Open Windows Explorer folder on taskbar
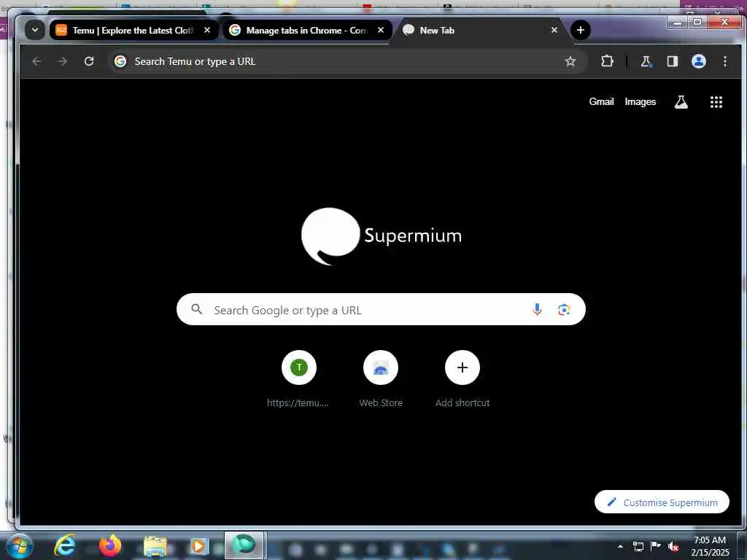 point(155,545)
